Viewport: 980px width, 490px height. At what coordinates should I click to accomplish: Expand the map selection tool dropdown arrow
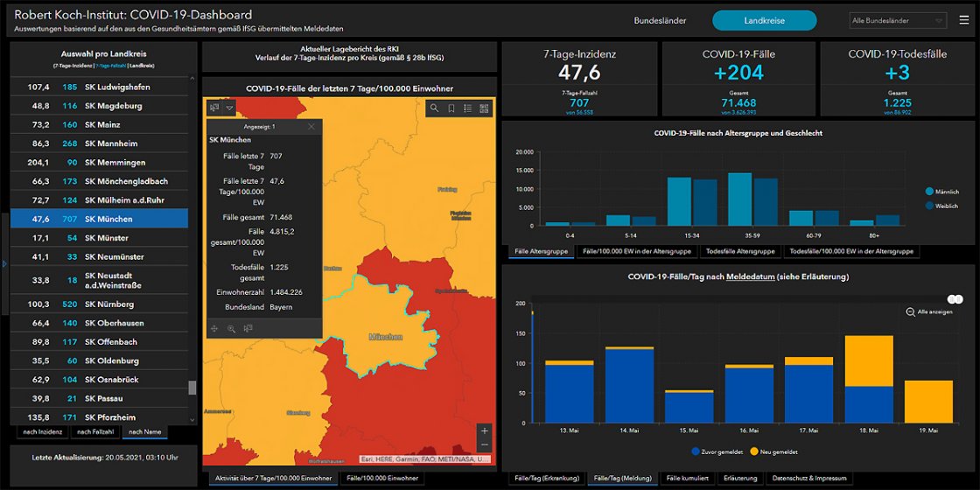point(229,108)
